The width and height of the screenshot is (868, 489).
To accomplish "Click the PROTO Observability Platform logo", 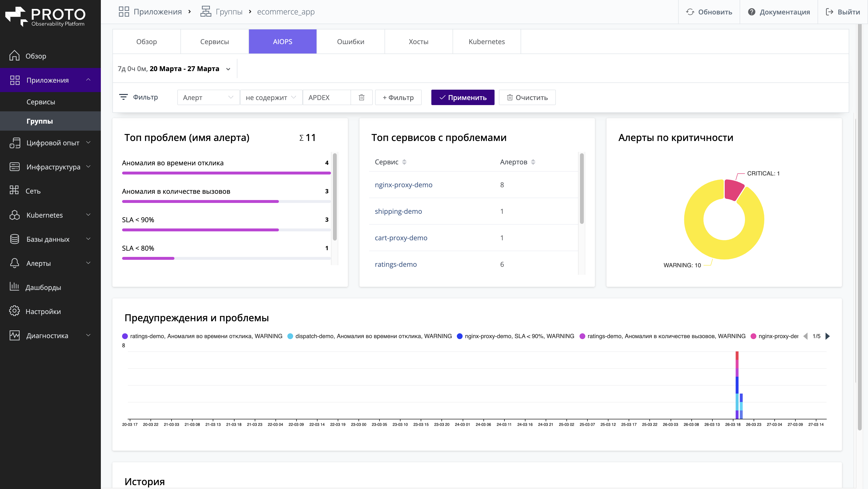I will point(46,16).
